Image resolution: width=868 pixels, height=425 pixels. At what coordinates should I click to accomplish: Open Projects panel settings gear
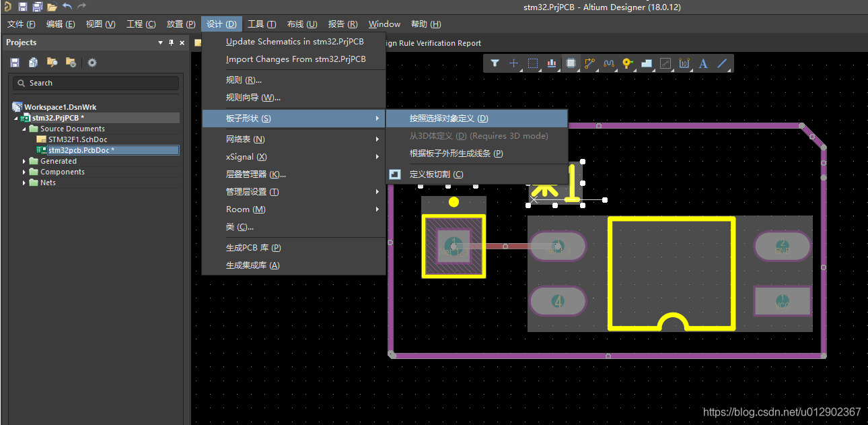92,63
